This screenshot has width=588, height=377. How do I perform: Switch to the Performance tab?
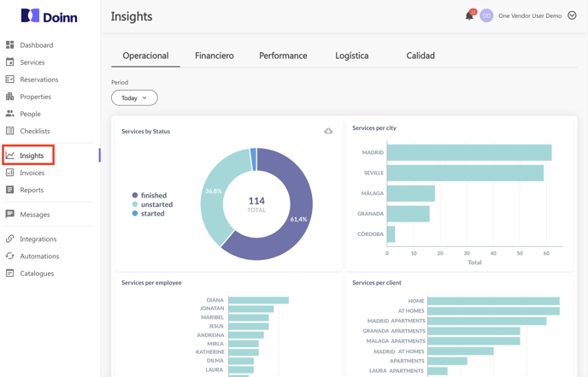[283, 56]
